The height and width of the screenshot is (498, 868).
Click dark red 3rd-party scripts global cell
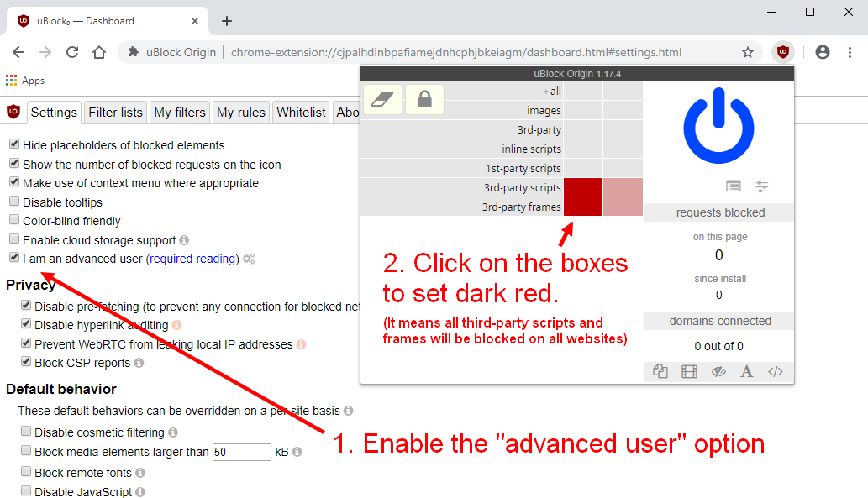click(x=582, y=187)
